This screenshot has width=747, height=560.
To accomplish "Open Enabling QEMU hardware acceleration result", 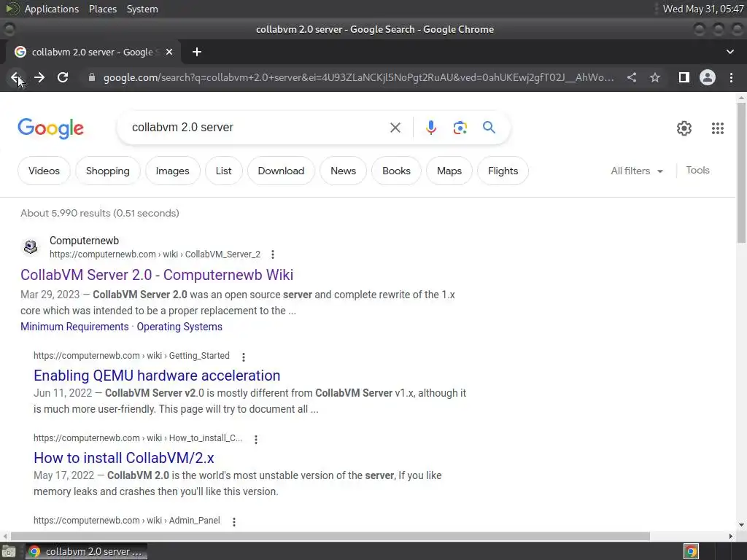I will [x=157, y=376].
